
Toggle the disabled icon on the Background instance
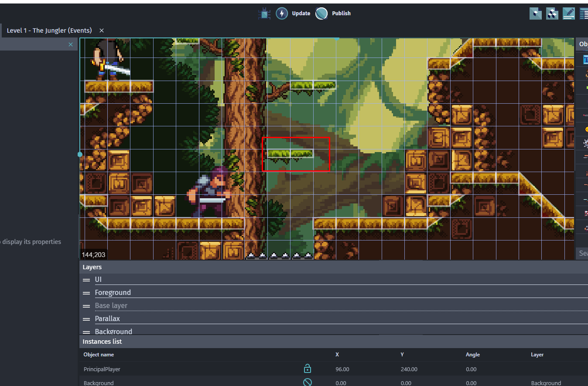(x=308, y=382)
